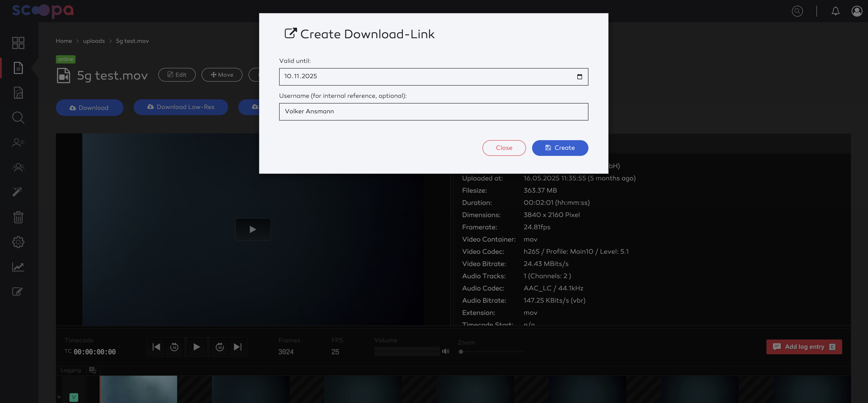Viewport: 868px width, 403px height.
Task: Click Add log entry button
Action: 804,347
